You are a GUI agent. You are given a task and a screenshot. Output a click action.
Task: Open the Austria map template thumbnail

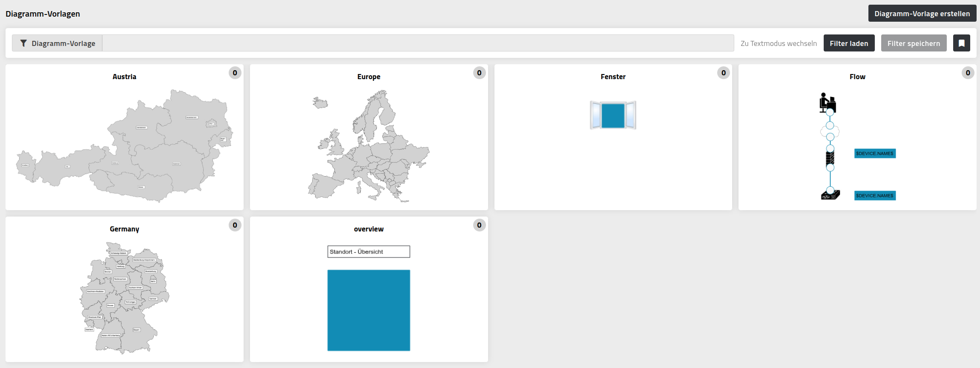tap(124, 145)
